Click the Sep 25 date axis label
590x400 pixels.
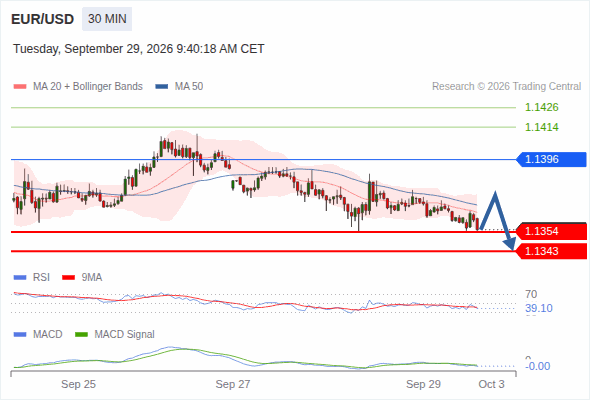tap(78, 384)
